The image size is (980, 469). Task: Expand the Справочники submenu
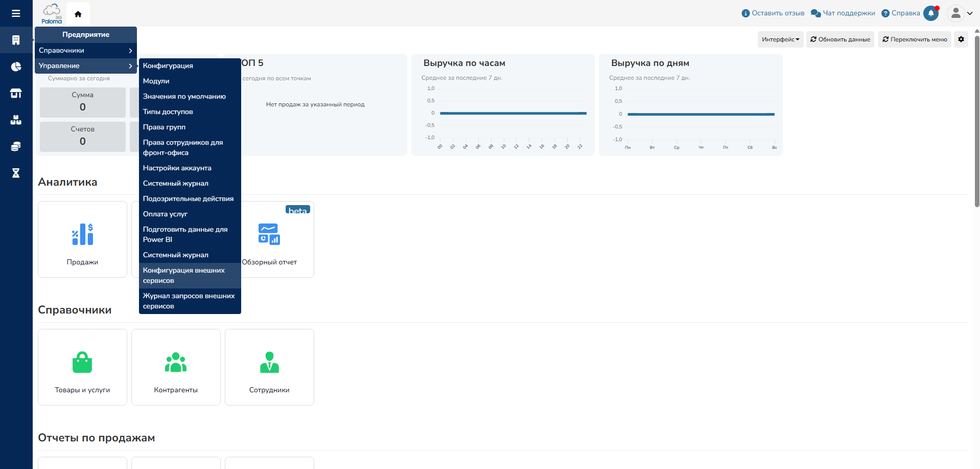coord(85,50)
